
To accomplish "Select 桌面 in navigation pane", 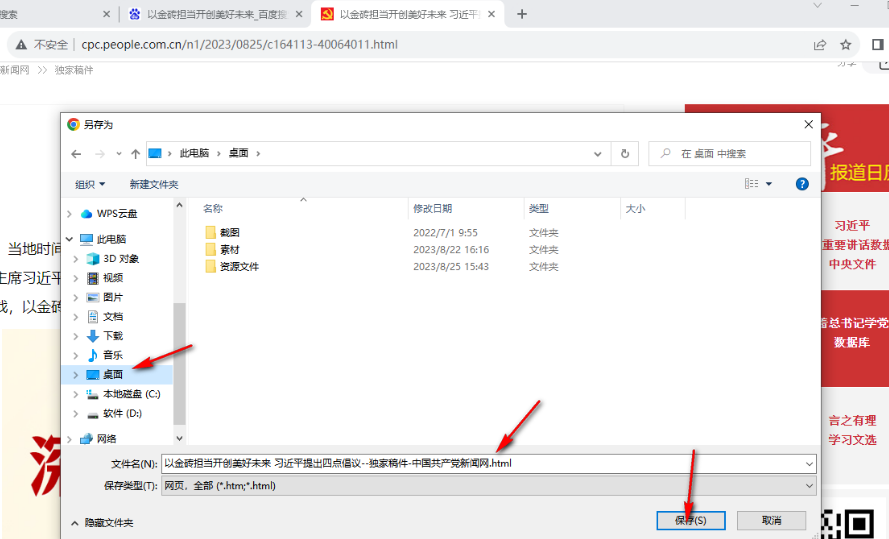I will 113,375.
